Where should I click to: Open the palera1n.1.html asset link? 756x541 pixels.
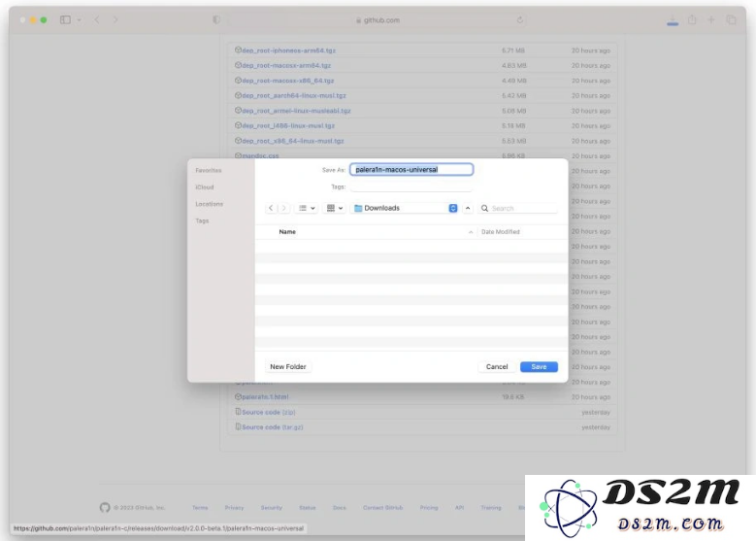click(265, 396)
